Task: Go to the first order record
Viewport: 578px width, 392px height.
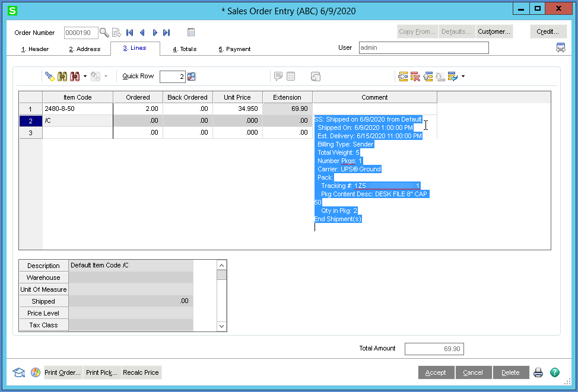Action: click(129, 33)
